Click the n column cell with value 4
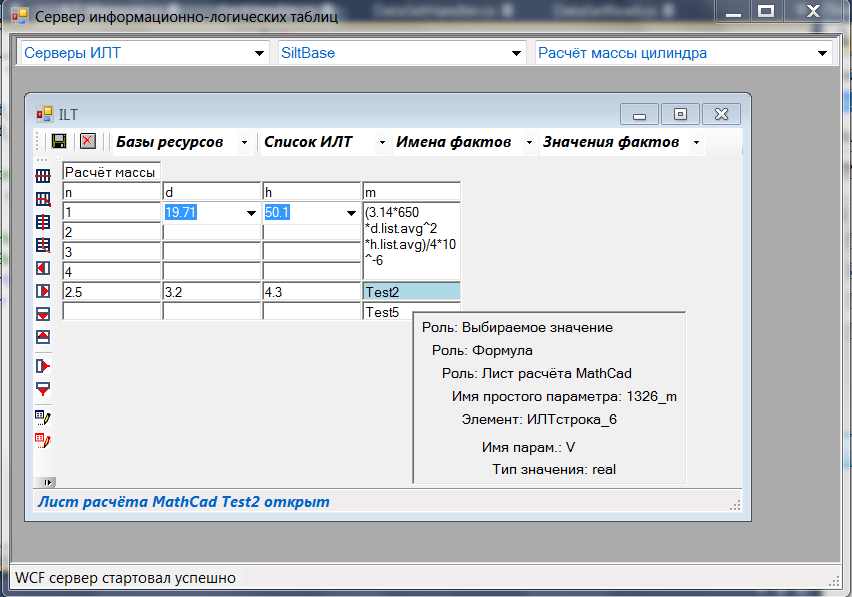Screen dimensions: 852x597 111,272
